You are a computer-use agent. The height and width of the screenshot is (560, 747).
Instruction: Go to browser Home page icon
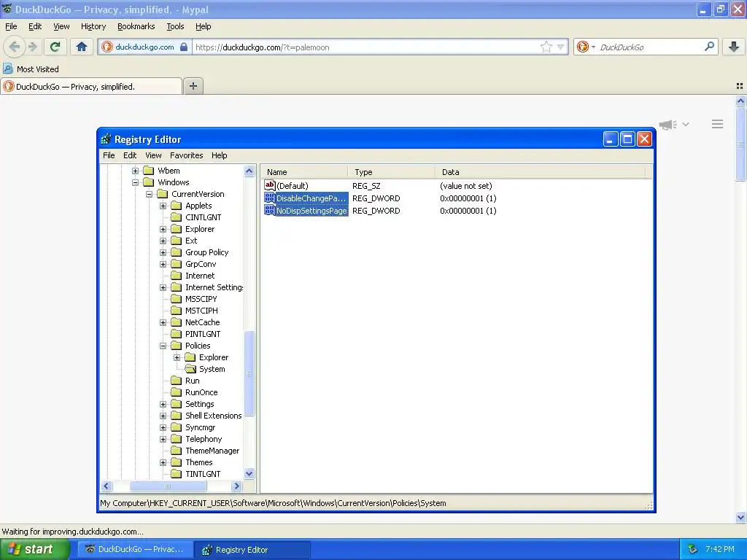point(82,47)
